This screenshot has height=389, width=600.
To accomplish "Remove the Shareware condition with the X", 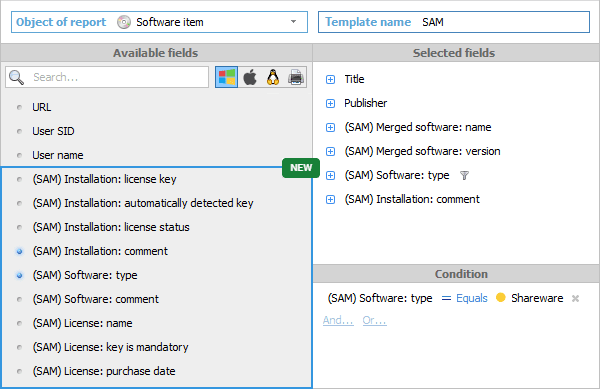I will (x=575, y=298).
